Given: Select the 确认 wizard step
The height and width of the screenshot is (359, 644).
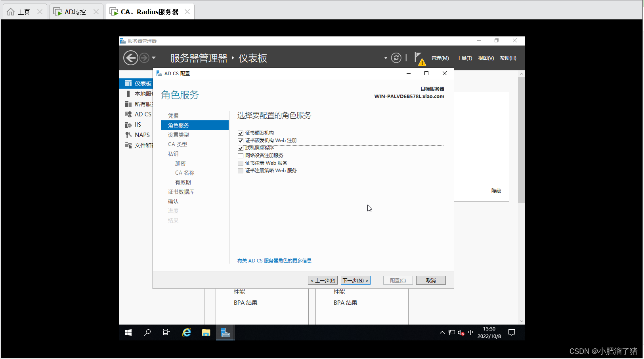Looking at the screenshot, I should click(x=173, y=201).
